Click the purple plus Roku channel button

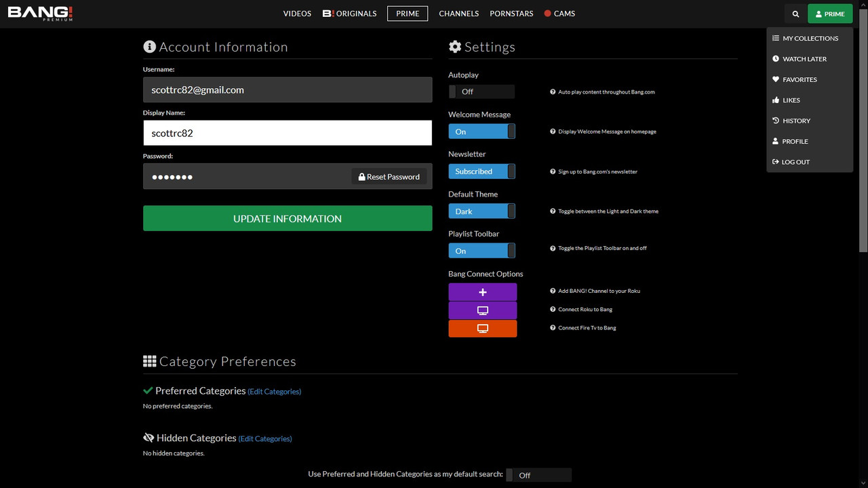pos(482,292)
